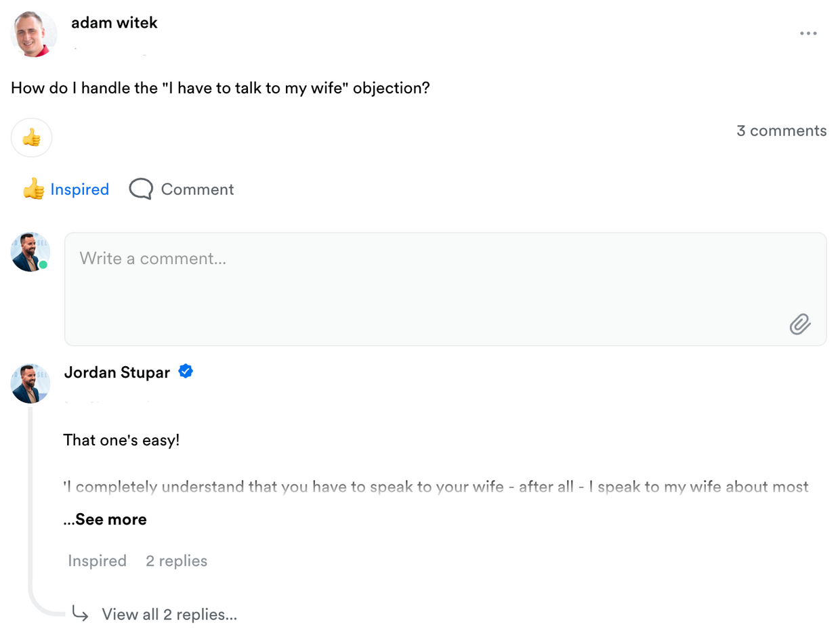Click the paperclip attachment icon

tap(800, 324)
